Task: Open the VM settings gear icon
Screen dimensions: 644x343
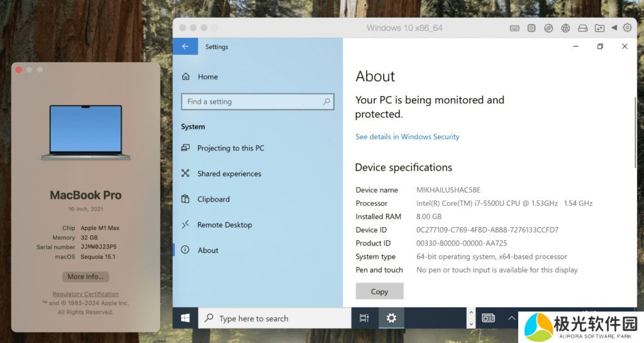Action: coord(627,28)
